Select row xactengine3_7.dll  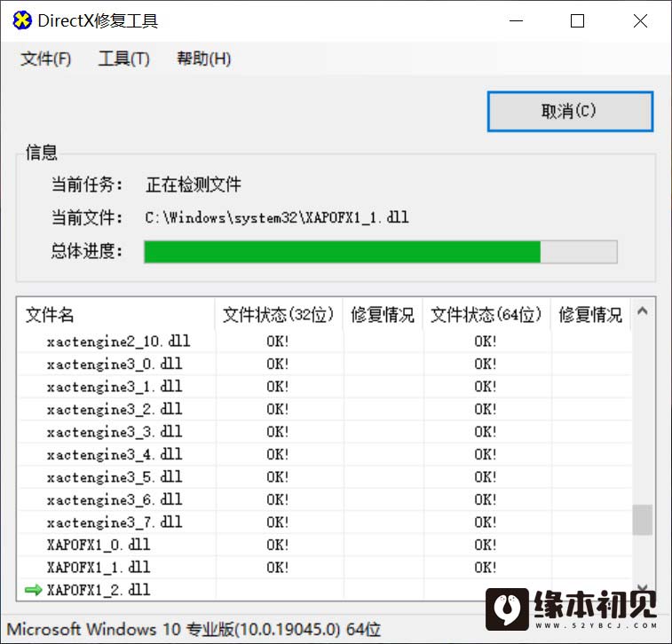(324, 522)
